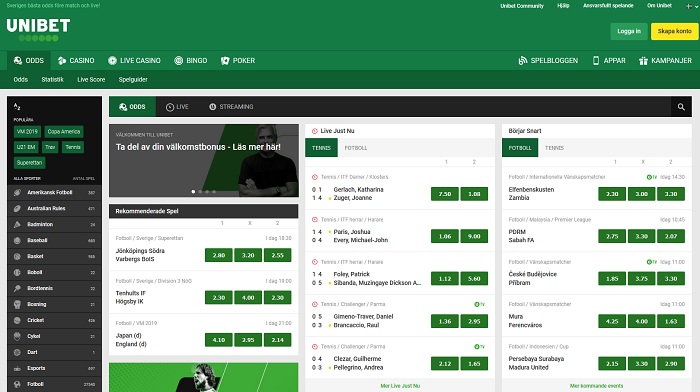Click the Amerikansk Fotboll sport icon
Image resolution: width=700 pixels, height=392 pixels.
pyautogui.click(x=17, y=192)
